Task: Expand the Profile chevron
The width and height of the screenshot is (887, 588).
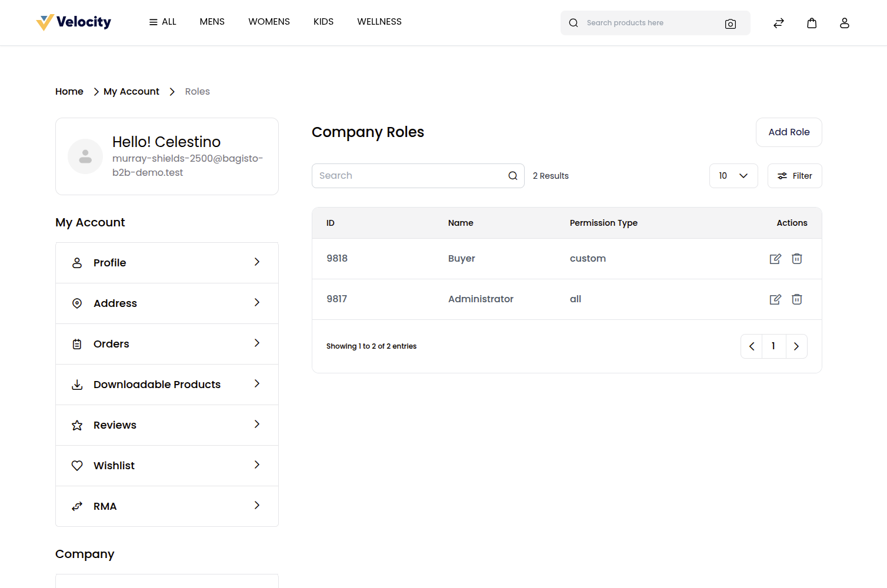Action: 257,262
